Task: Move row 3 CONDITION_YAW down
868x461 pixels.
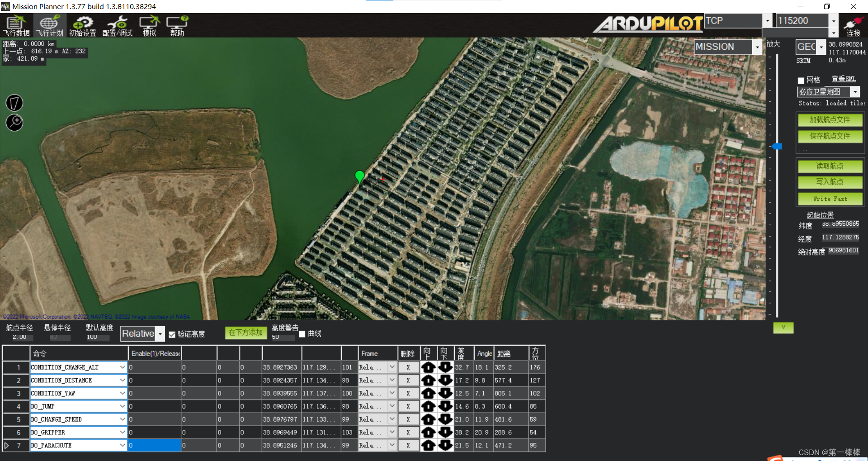Action: pyautogui.click(x=445, y=394)
